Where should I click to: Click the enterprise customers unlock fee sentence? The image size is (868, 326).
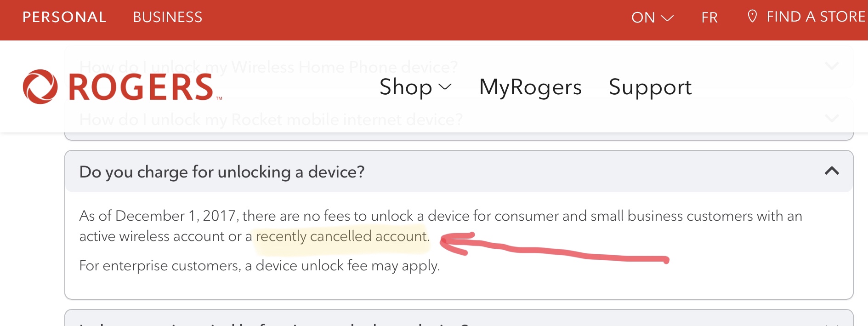(x=259, y=266)
